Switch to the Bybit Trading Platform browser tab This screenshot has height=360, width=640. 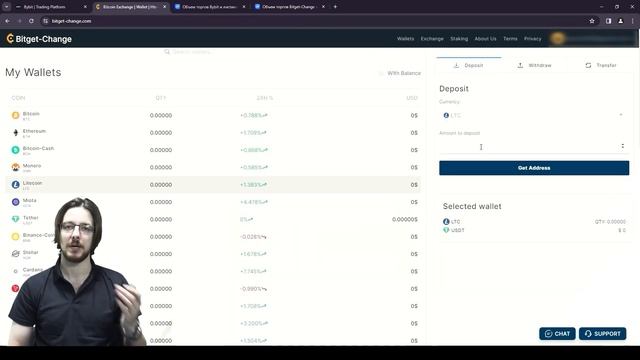coord(51,7)
